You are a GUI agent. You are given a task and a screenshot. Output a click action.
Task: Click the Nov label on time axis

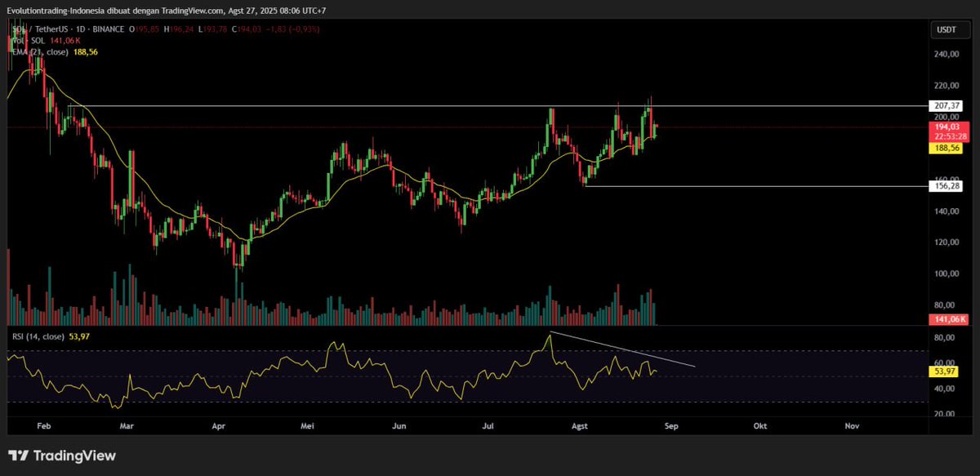click(x=853, y=426)
